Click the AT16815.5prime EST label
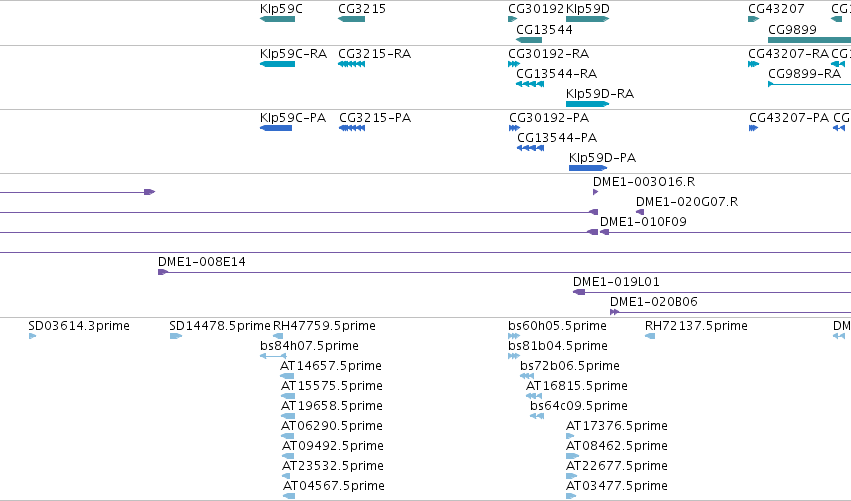Viewport: 851px width, 501px height. (x=577, y=386)
